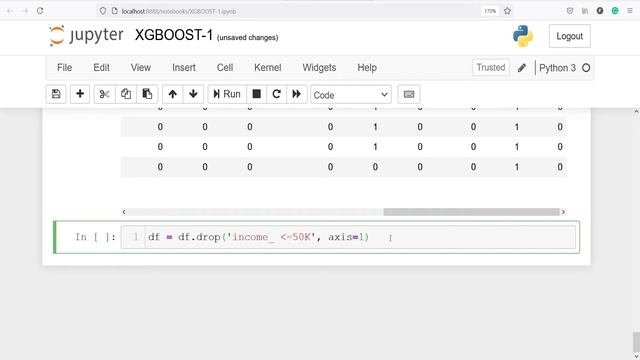
Task: Click the 'income_ <=50K' string in code
Action: point(271,237)
